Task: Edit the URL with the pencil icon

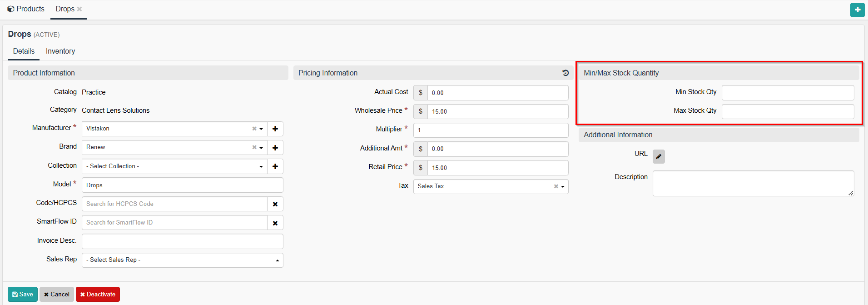Action: tap(659, 156)
